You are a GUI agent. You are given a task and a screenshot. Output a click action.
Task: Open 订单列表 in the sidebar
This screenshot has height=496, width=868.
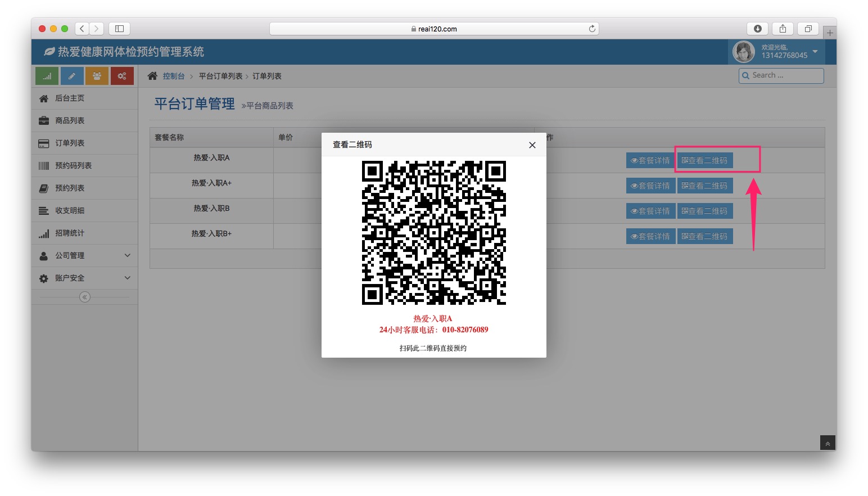70,143
